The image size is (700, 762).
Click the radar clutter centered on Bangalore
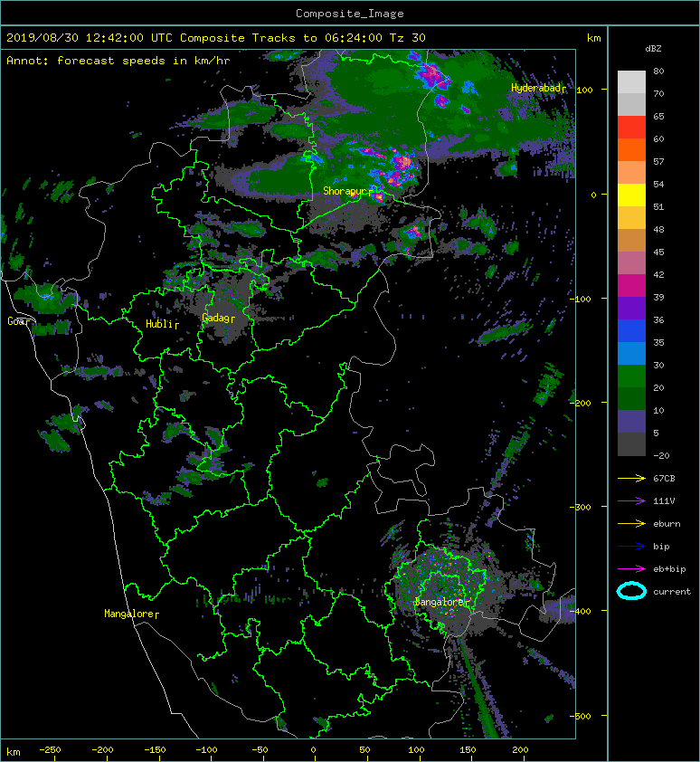[x=442, y=590]
